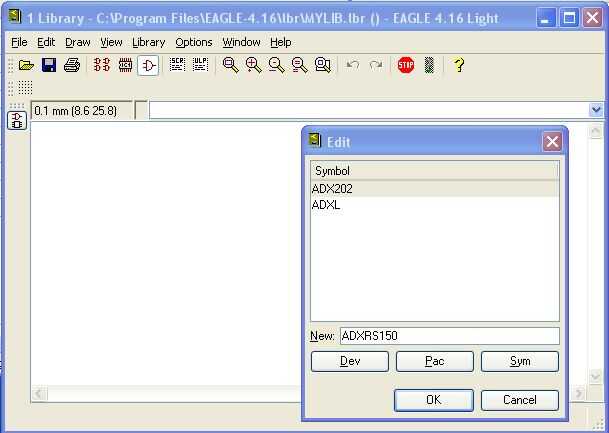Click the Pac button in Edit dialog
Viewport: 609px width, 433px height.
(435, 361)
